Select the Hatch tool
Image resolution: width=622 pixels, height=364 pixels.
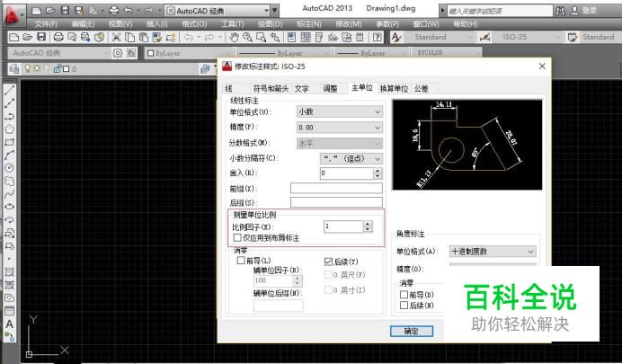9,271
